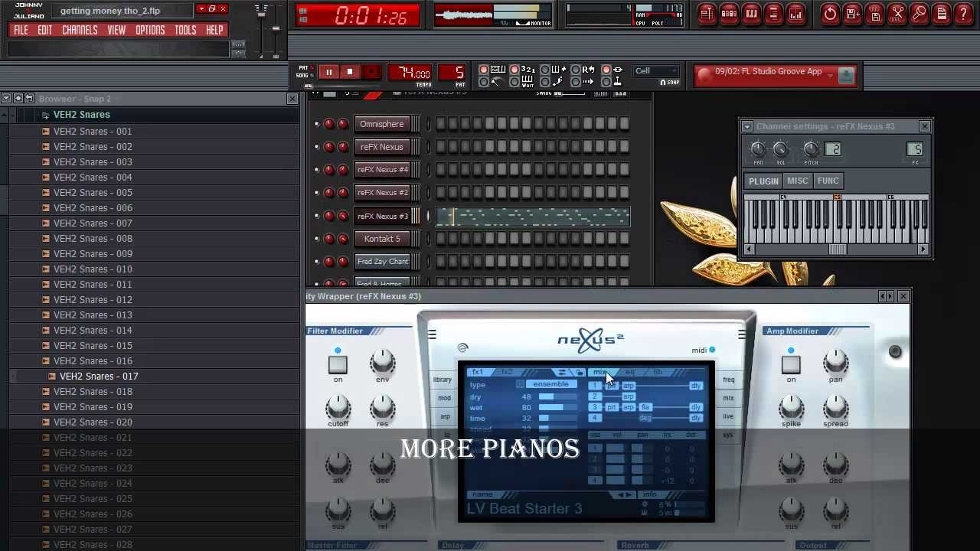Click the spread knob in Amp Modifier
The image size is (980, 551).
835,406
